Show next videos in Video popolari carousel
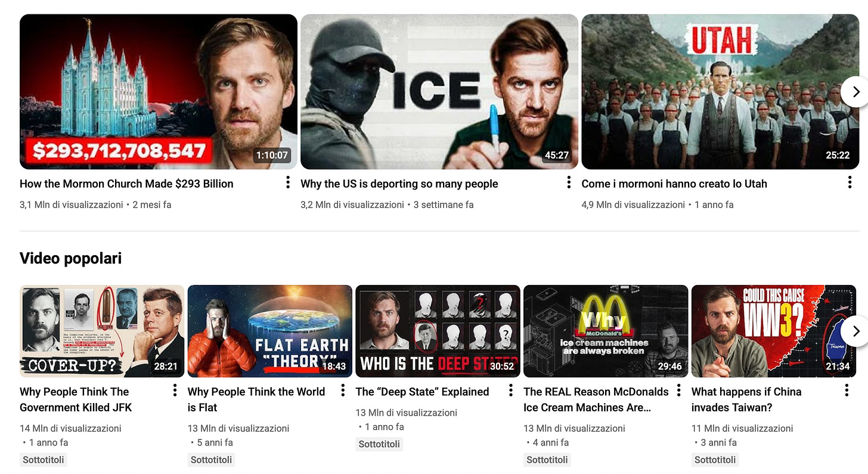Image resolution: width=868 pixels, height=474 pixels. (x=855, y=331)
